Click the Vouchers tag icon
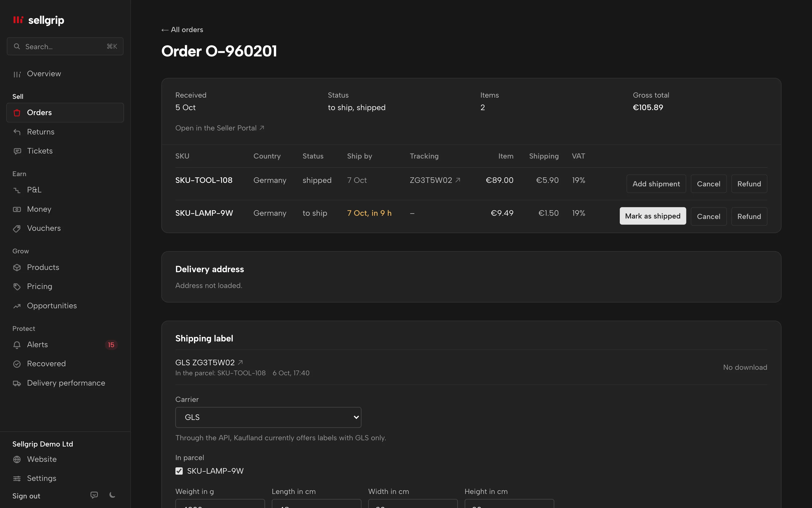Viewport: 812px width, 508px height. 17,229
